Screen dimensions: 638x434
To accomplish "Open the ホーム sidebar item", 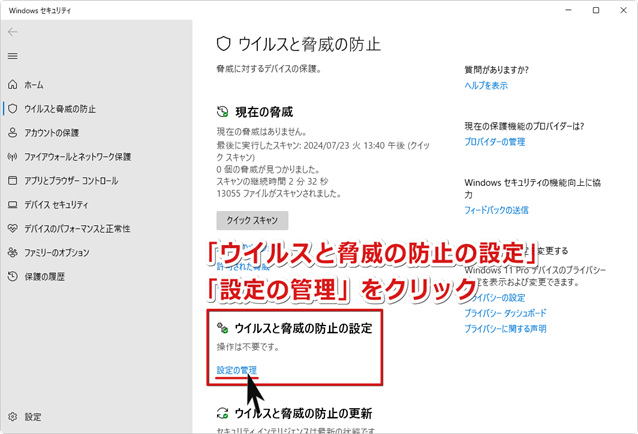I will pyautogui.click(x=34, y=85).
